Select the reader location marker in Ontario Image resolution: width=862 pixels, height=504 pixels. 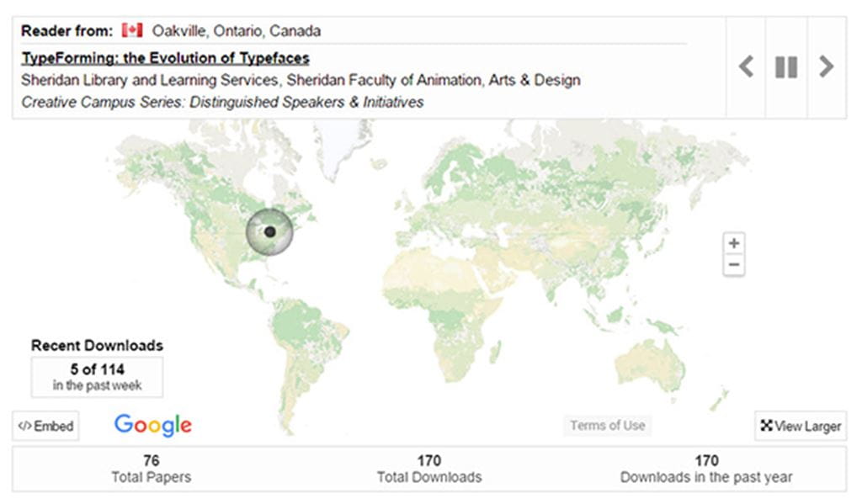[269, 231]
